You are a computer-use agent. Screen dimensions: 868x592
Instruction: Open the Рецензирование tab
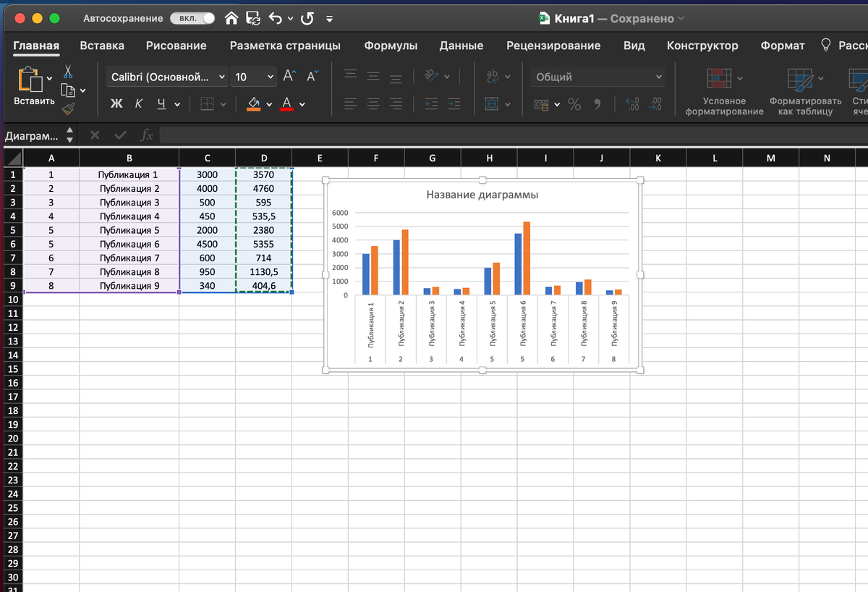tap(553, 46)
